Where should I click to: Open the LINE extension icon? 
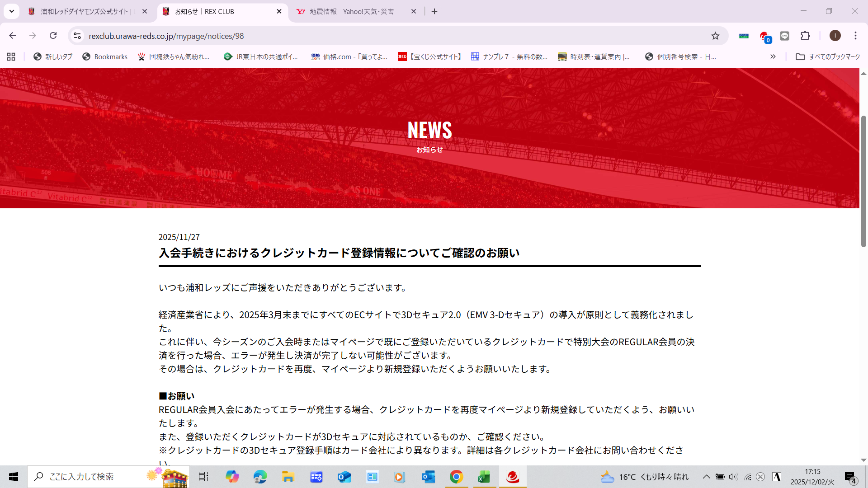coord(785,36)
